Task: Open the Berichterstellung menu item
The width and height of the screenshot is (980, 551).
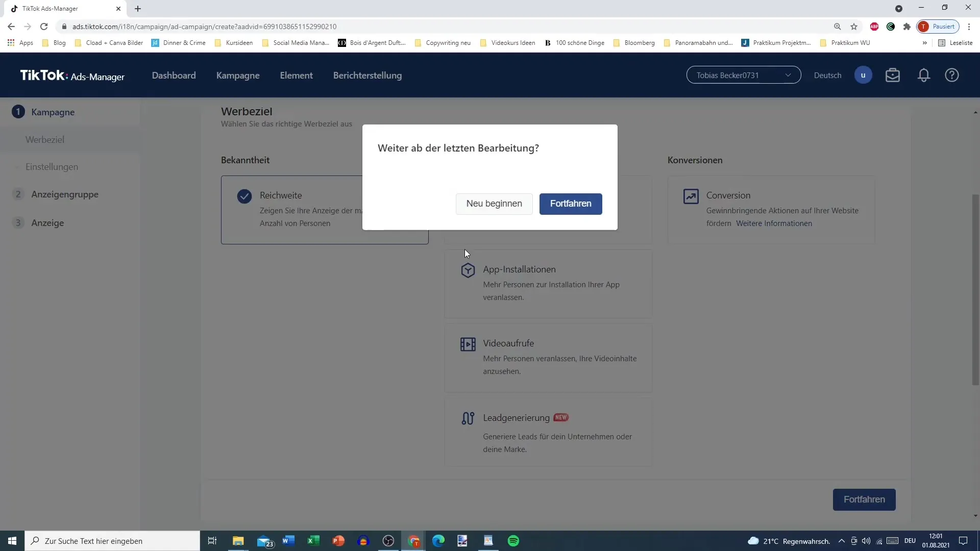Action: click(x=367, y=76)
